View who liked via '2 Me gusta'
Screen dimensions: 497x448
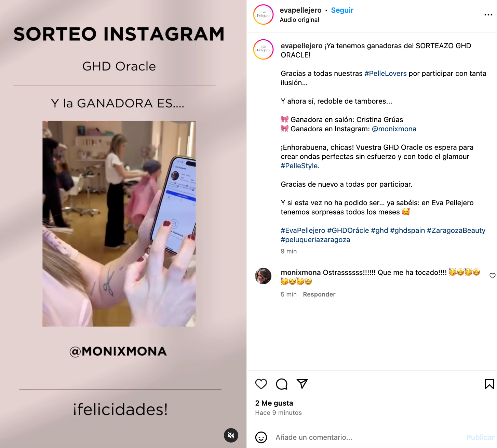pyautogui.click(x=274, y=403)
